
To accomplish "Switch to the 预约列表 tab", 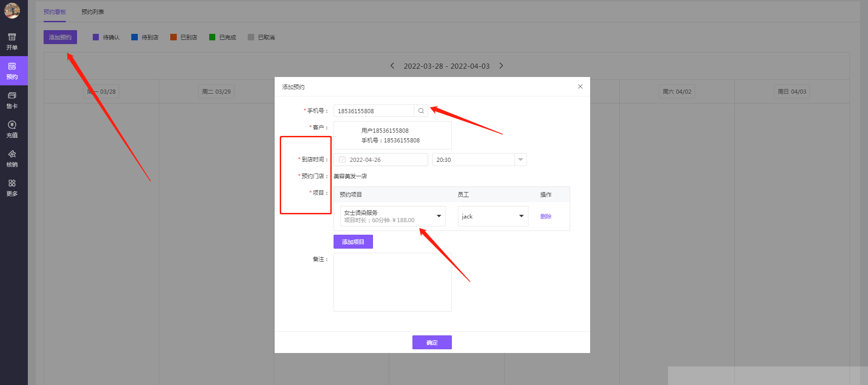I will click(93, 12).
